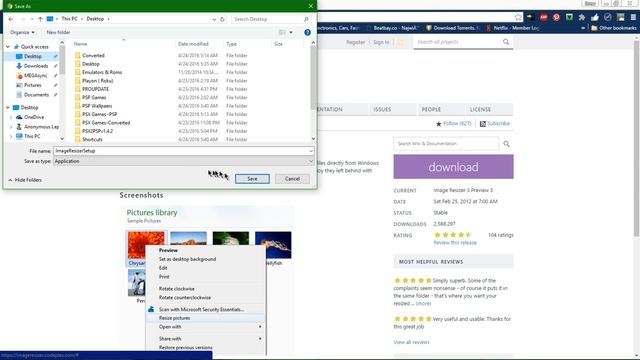This screenshot has height=360, width=640.
Task: Click the thumbs-up extension icon
Action: coord(595,17)
